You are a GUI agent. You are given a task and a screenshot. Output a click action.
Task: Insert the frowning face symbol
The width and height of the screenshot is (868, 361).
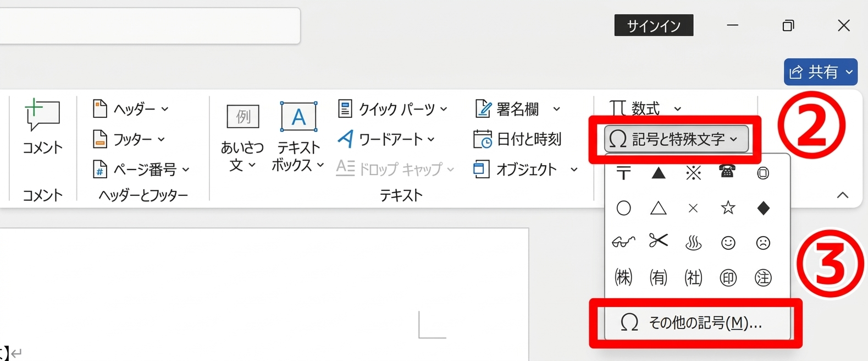click(x=763, y=243)
